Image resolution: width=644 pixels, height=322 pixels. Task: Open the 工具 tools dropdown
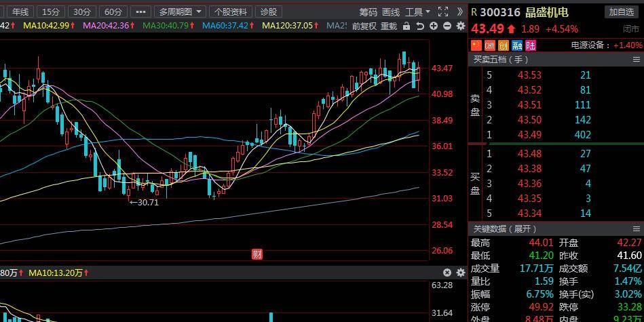pyautogui.click(x=417, y=12)
